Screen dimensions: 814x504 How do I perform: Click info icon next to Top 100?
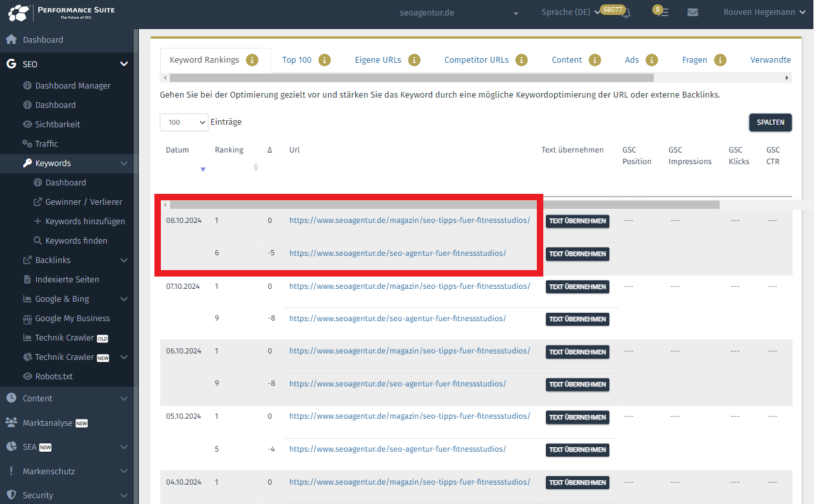pos(324,60)
